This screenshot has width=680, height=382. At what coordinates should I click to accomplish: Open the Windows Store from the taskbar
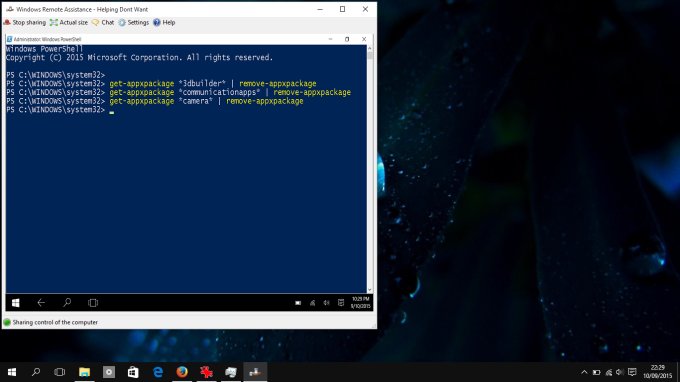point(133,372)
